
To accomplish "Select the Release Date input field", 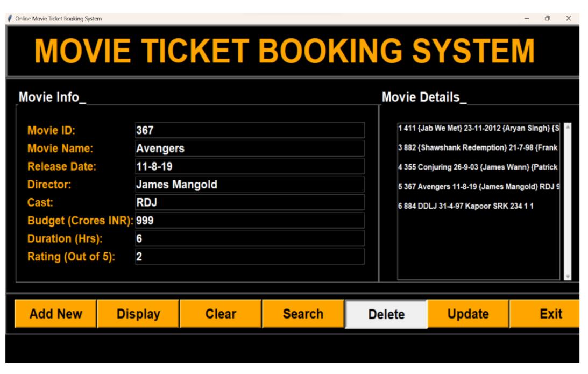I will pos(249,166).
